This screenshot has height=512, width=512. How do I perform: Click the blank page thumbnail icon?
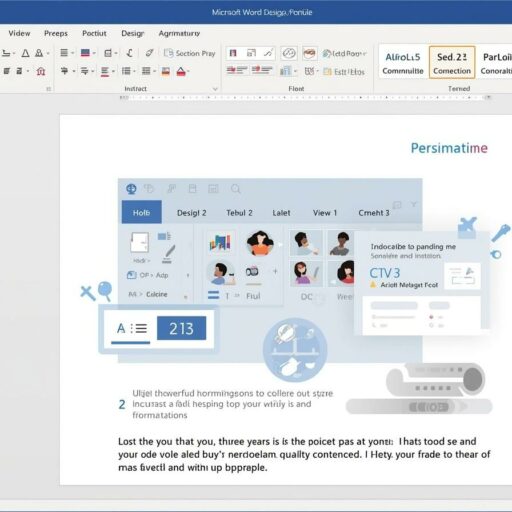[x=139, y=242]
